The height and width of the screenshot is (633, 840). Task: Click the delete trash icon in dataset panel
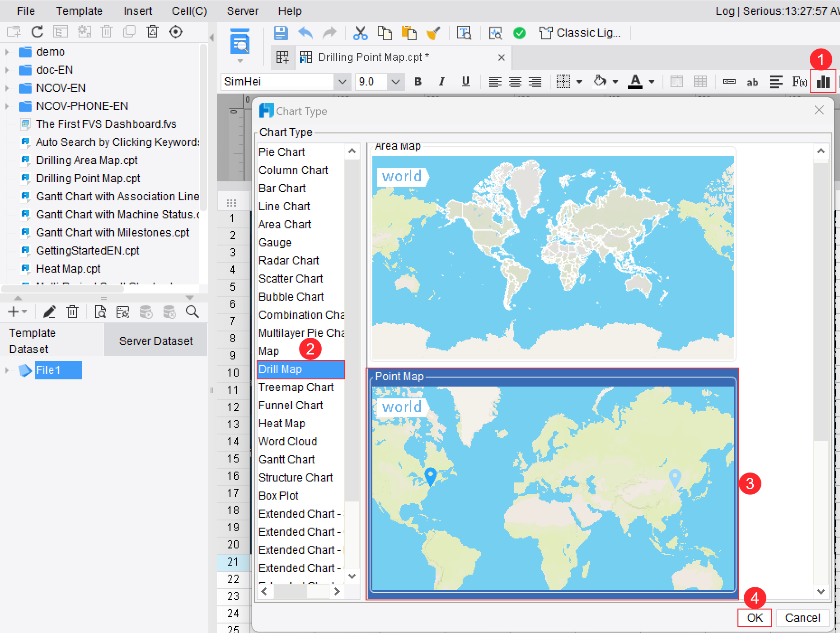[72, 312]
